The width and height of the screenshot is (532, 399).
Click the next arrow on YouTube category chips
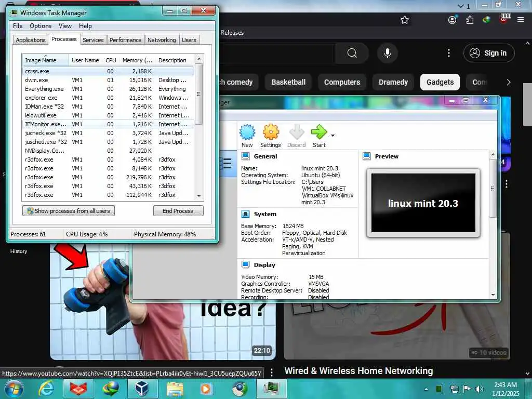508,82
